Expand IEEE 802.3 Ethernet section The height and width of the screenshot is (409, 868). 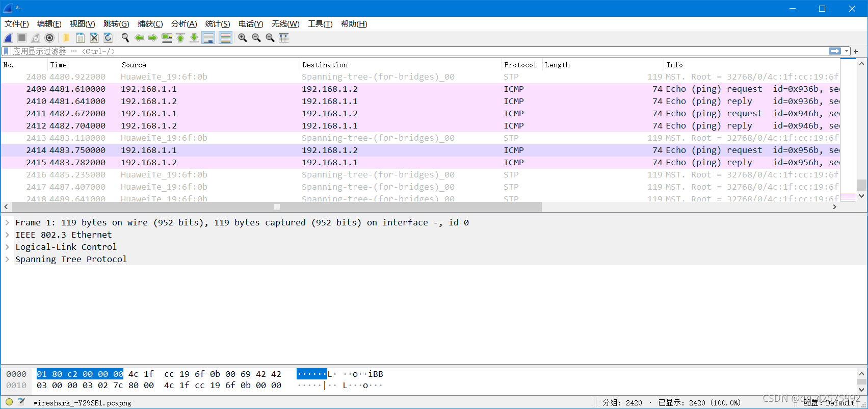coord(7,235)
